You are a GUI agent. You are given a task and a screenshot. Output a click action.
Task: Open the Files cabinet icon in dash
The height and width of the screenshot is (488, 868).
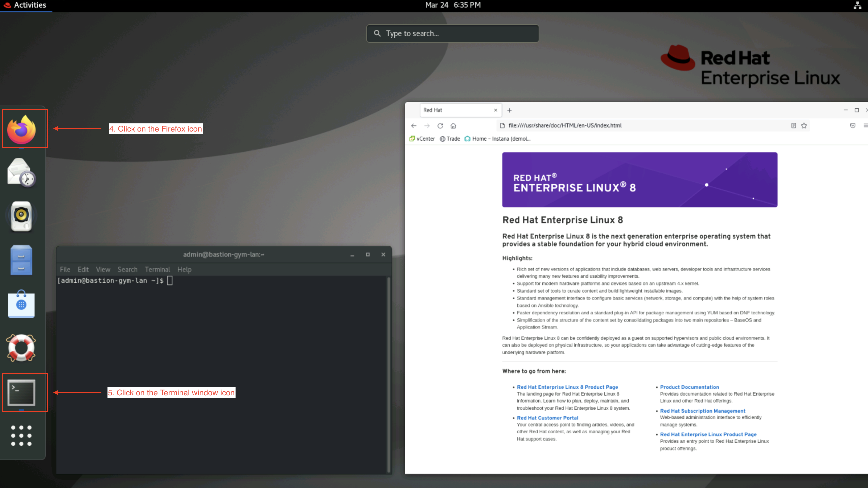22,260
